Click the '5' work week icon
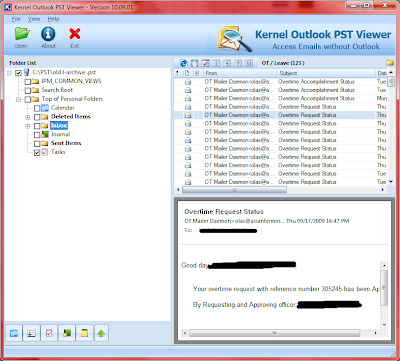400x361 pixels. point(227,63)
